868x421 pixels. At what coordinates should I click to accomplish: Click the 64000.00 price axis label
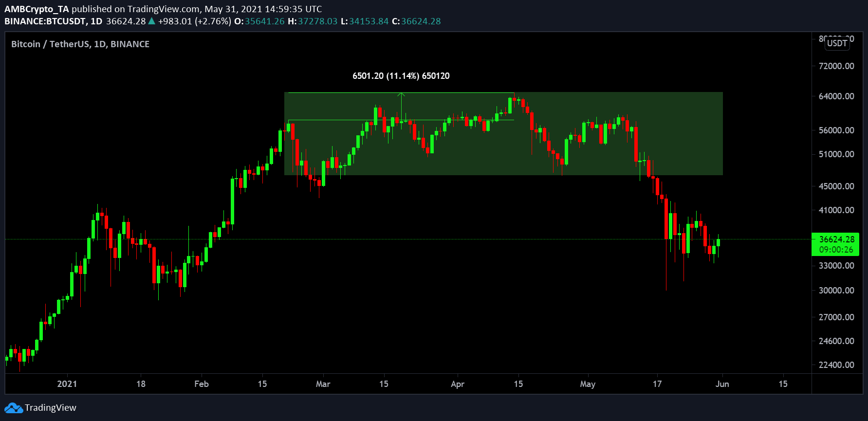(836, 96)
